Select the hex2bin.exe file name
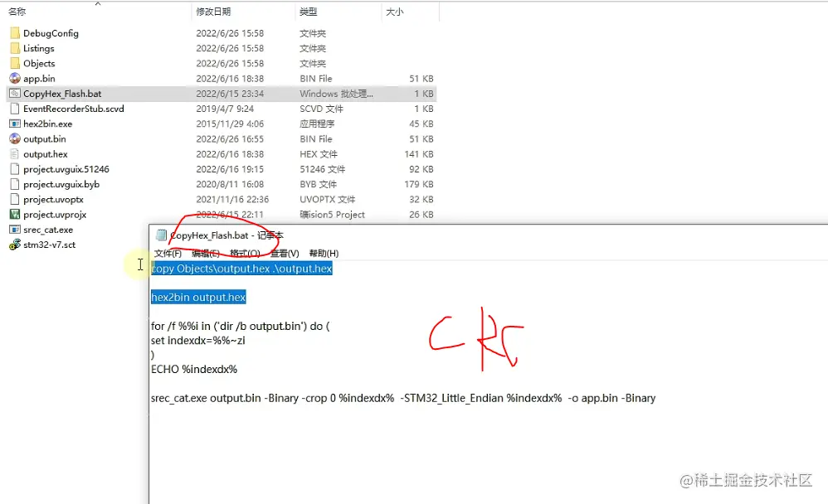 click(x=47, y=124)
